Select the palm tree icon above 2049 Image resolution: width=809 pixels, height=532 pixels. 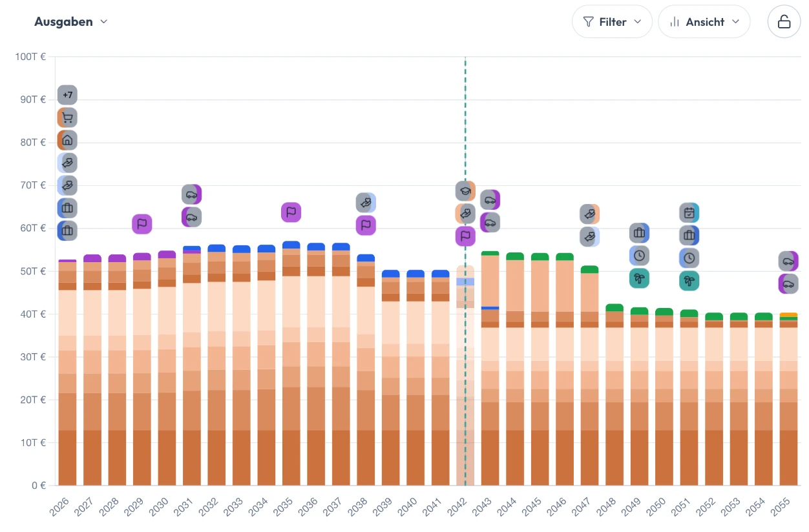point(640,278)
